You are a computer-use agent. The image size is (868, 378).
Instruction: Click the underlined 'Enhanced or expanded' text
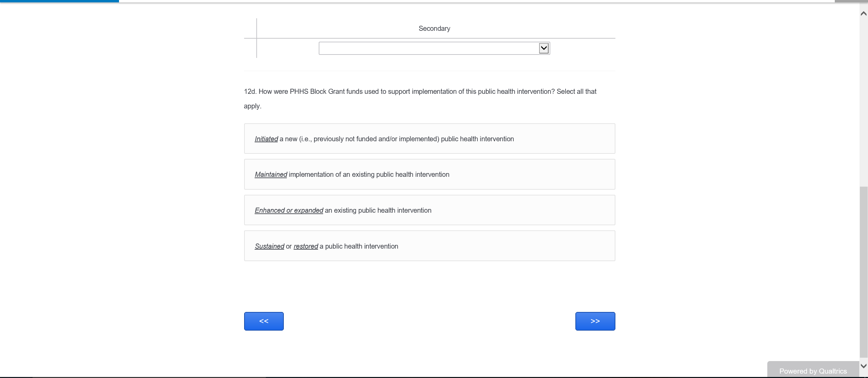pyautogui.click(x=289, y=210)
